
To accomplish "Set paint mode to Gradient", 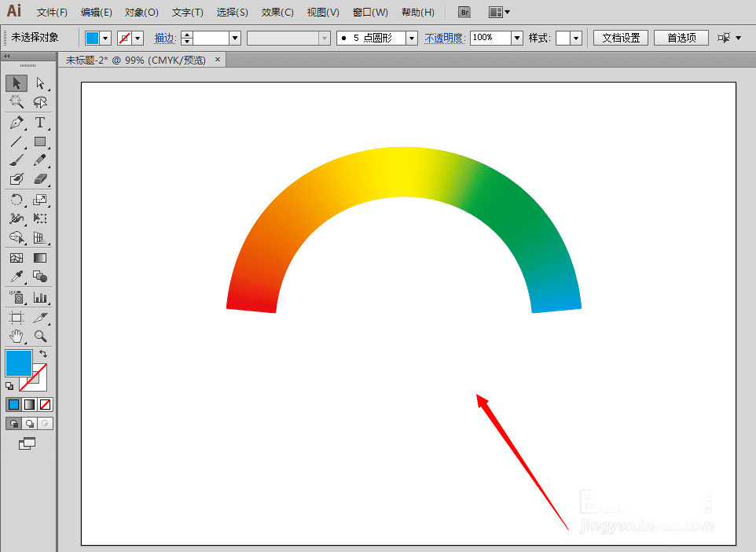I will pyautogui.click(x=29, y=404).
